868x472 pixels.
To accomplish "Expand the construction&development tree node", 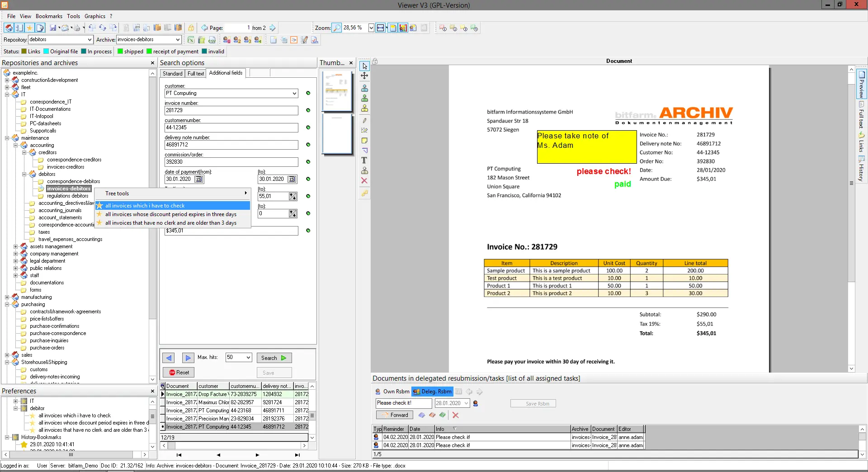I will pos(7,80).
